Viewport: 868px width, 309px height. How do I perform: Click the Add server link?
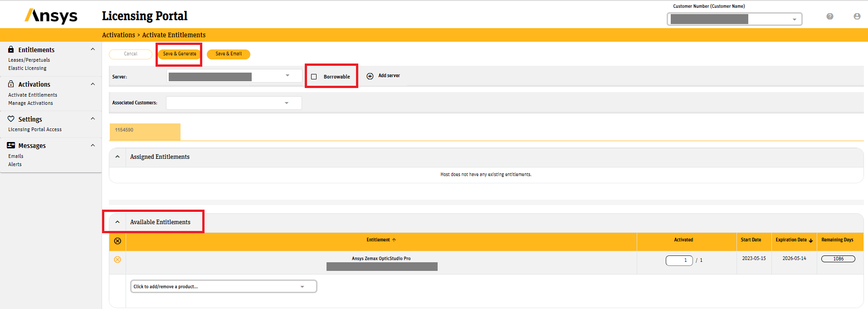[x=389, y=76]
